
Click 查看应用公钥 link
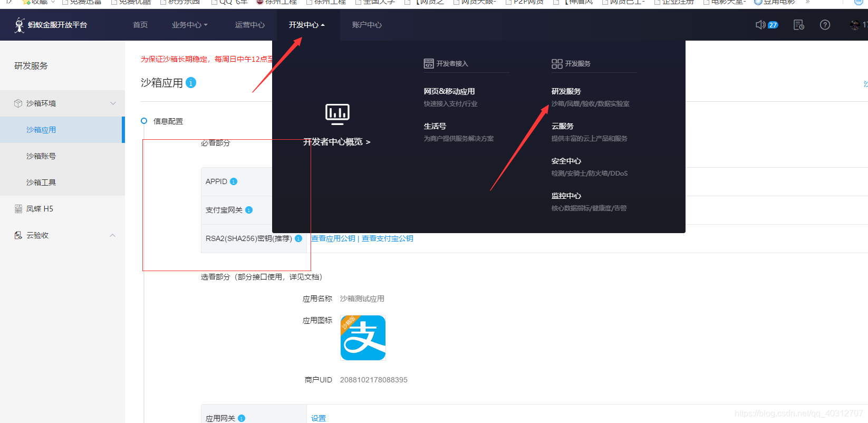point(333,238)
